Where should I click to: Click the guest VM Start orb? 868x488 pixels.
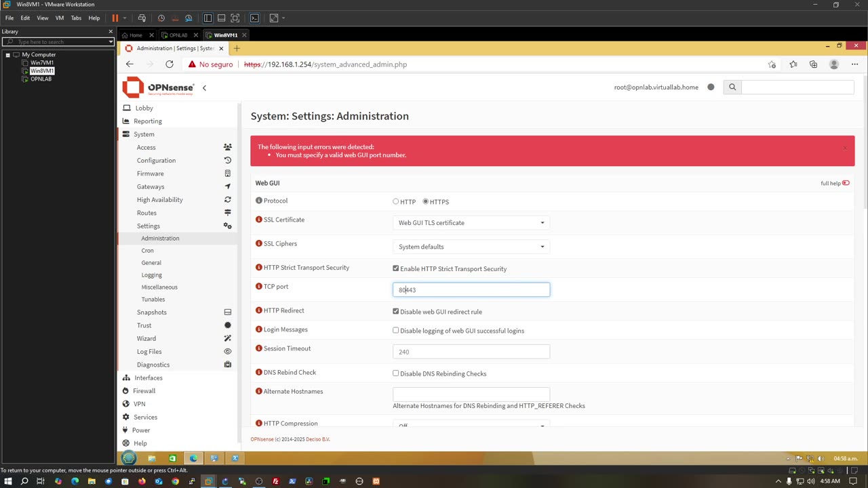pyautogui.click(x=129, y=458)
